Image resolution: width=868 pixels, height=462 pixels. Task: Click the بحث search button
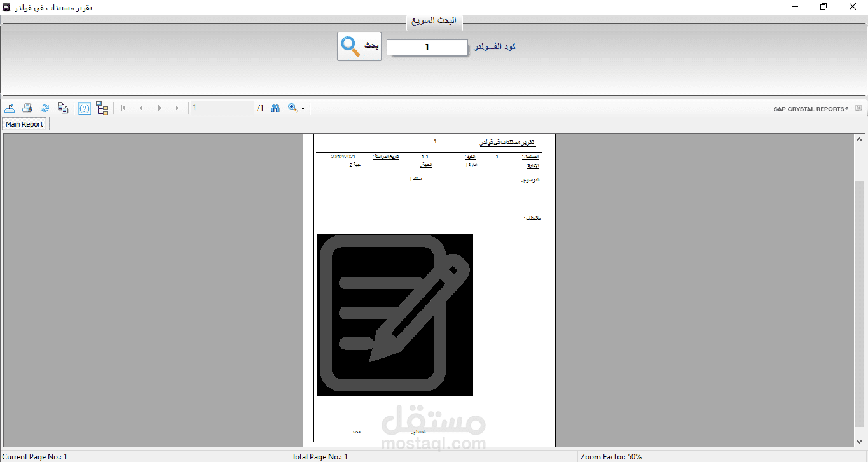pos(359,46)
